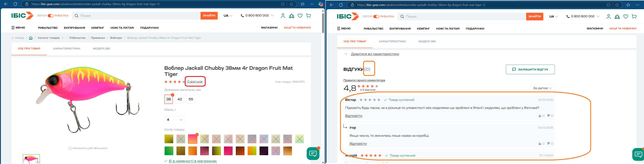Pick the green color swatch in second row

(x=169, y=151)
